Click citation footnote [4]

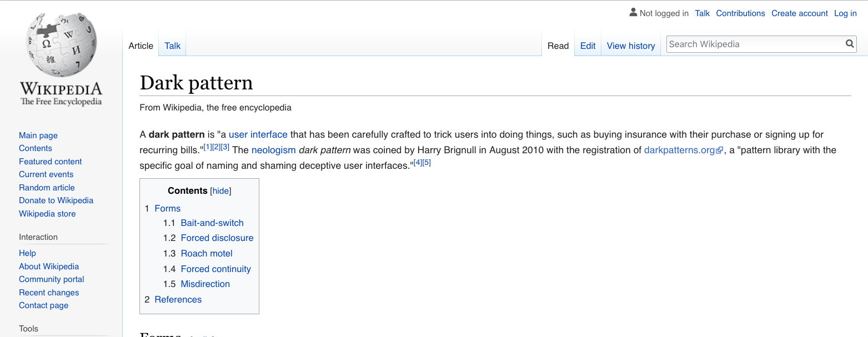(418, 162)
